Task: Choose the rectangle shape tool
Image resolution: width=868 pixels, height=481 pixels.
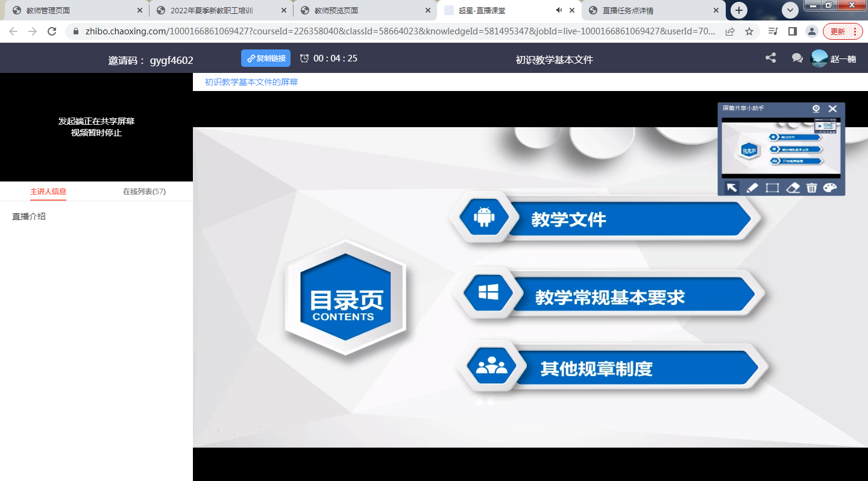Action: point(772,187)
